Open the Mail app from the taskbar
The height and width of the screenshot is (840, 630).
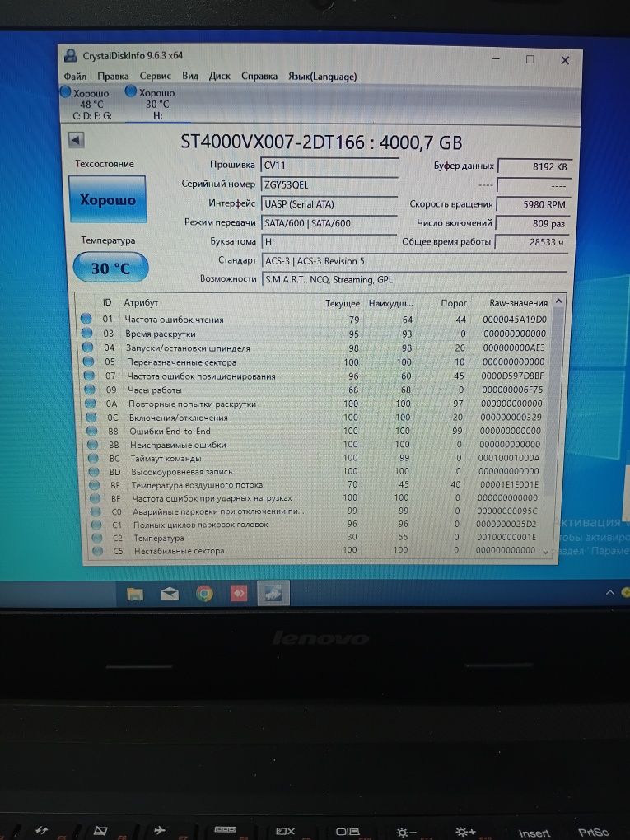[170, 593]
